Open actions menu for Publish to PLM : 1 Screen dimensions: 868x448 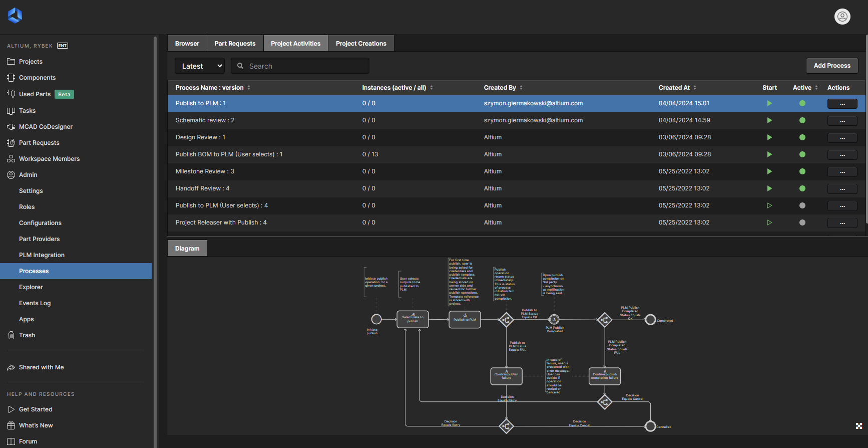coord(842,104)
